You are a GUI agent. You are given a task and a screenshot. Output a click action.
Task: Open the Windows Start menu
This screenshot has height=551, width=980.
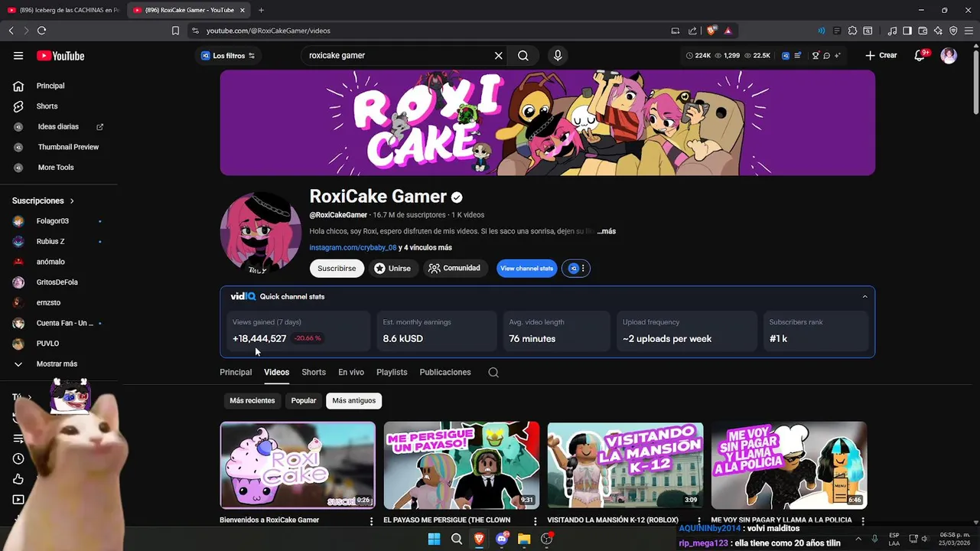click(x=434, y=539)
